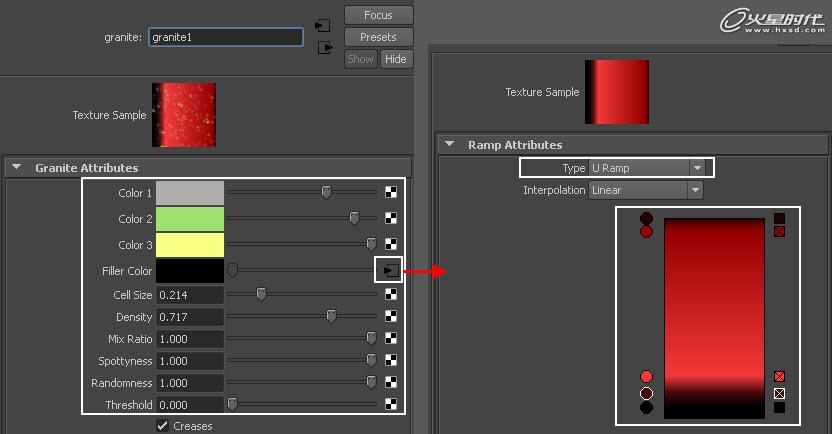Select the bright red ramp color handle
This screenshot has width=832, height=434.
click(646, 377)
